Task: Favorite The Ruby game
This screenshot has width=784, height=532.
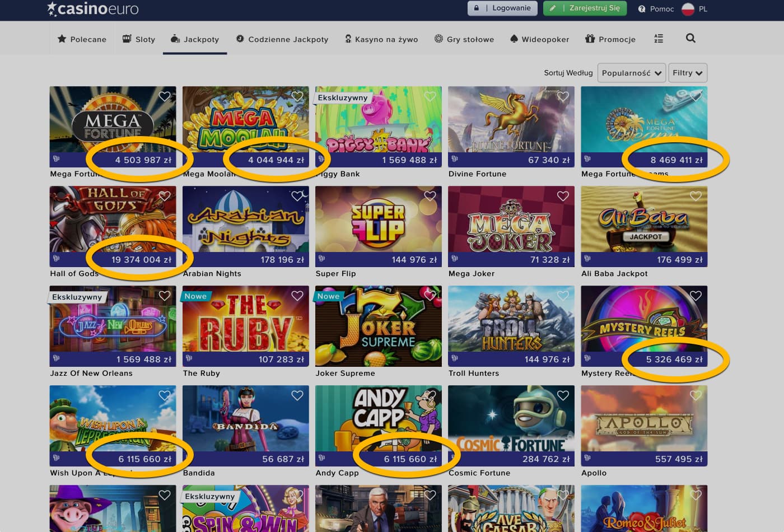Action: click(297, 296)
